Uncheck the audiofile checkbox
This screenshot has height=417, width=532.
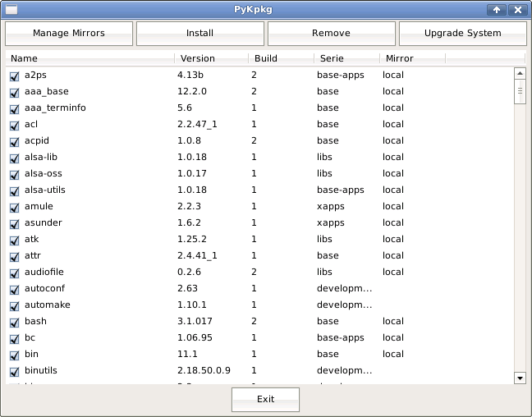pos(14,273)
